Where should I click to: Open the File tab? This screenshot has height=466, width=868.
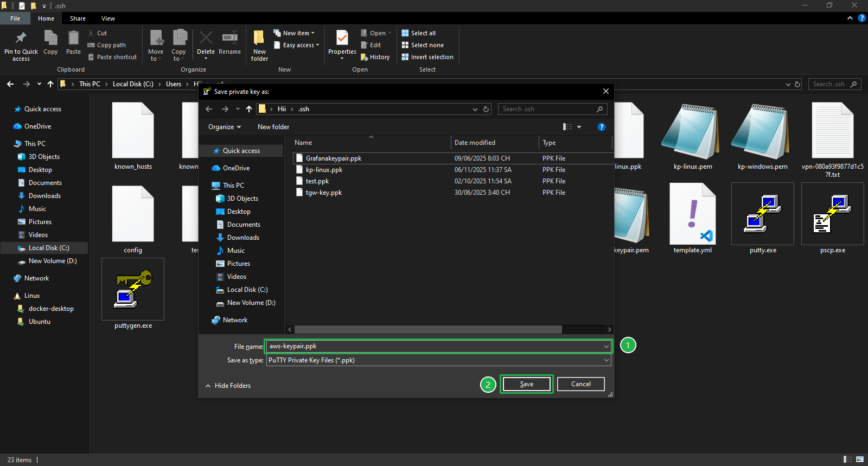15,18
